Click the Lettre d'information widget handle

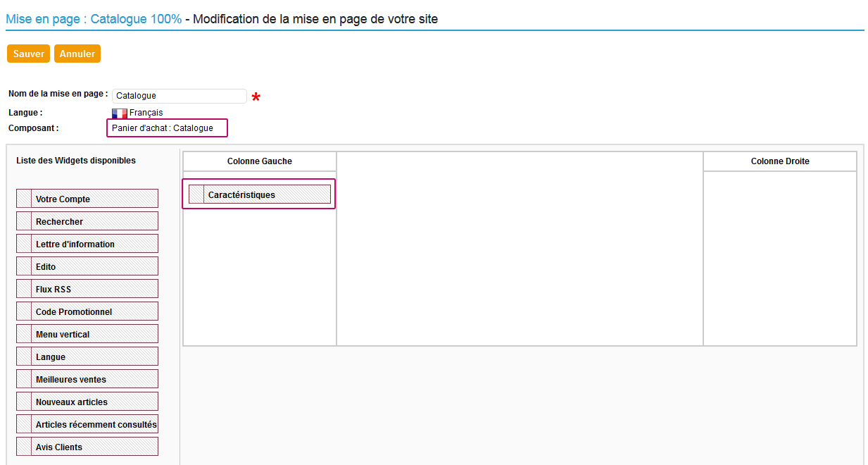24,244
